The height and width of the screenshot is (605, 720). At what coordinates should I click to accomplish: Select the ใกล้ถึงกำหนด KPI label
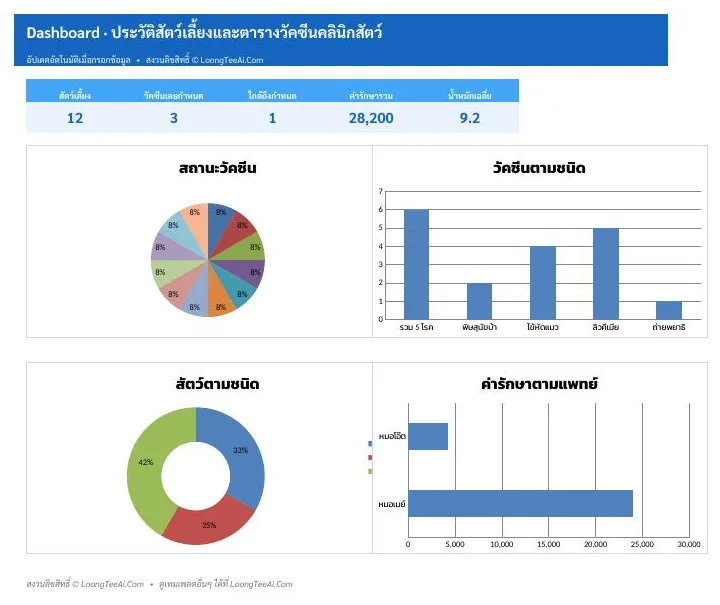pyautogui.click(x=272, y=95)
